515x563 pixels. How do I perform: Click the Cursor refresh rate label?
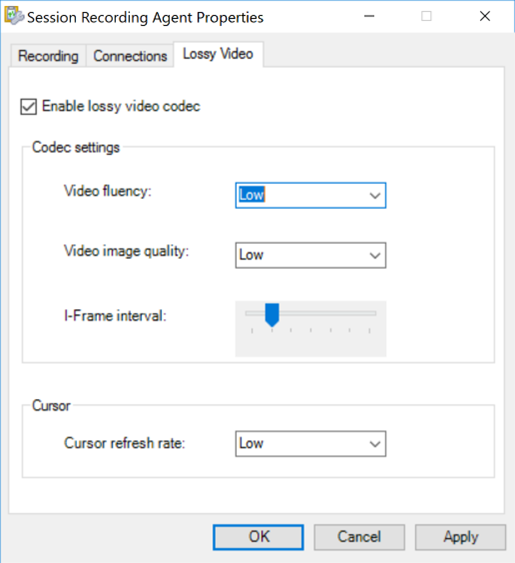(x=125, y=443)
